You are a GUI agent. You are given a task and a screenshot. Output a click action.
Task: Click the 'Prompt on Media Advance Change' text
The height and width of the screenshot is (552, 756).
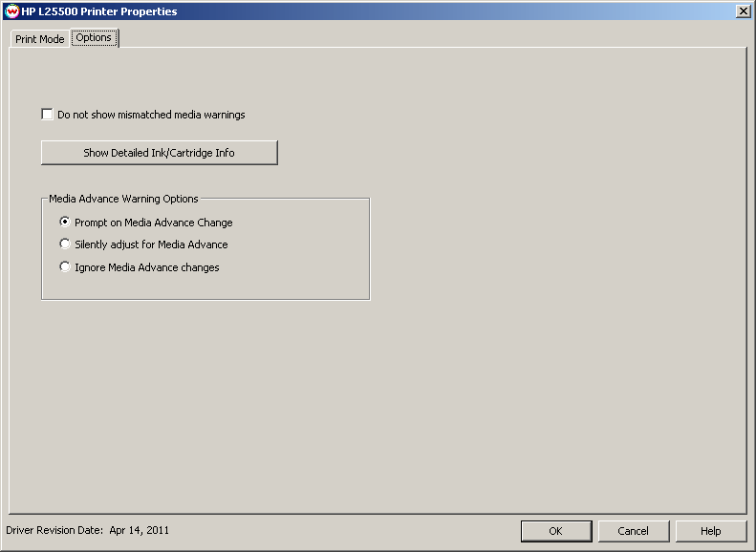[x=153, y=223]
